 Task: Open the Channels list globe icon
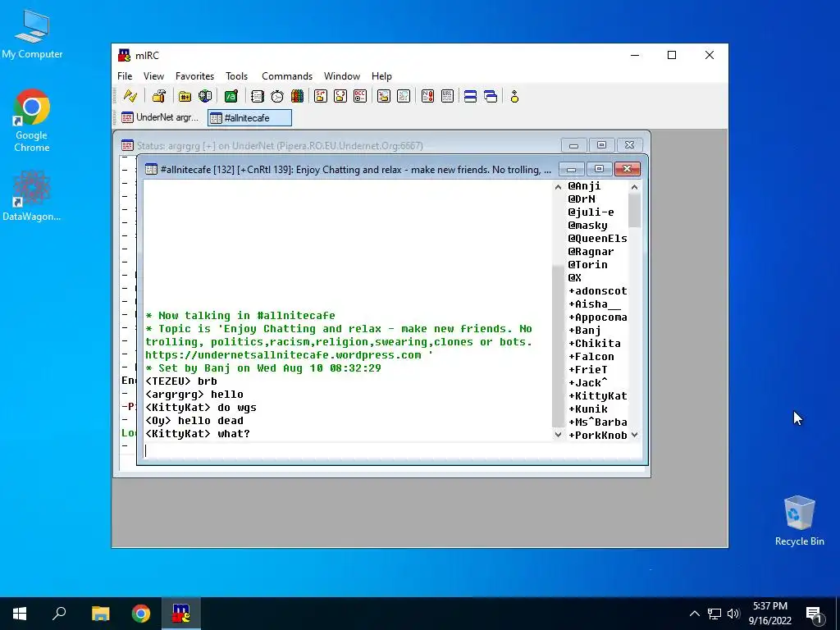tap(205, 97)
